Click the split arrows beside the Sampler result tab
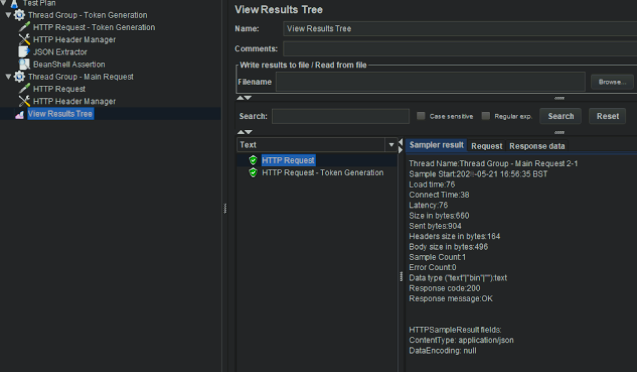This screenshot has height=372, width=637. tap(401, 145)
